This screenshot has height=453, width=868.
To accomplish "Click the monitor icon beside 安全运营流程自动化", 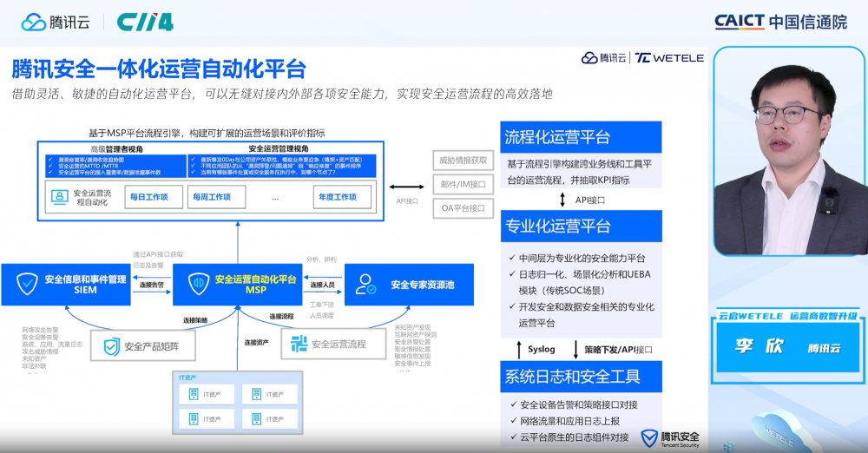I will click(x=59, y=197).
